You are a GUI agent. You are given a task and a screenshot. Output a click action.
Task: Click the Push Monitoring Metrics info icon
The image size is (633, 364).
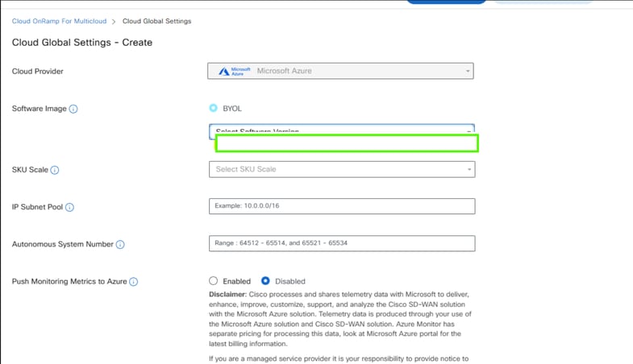(x=134, y=281)
